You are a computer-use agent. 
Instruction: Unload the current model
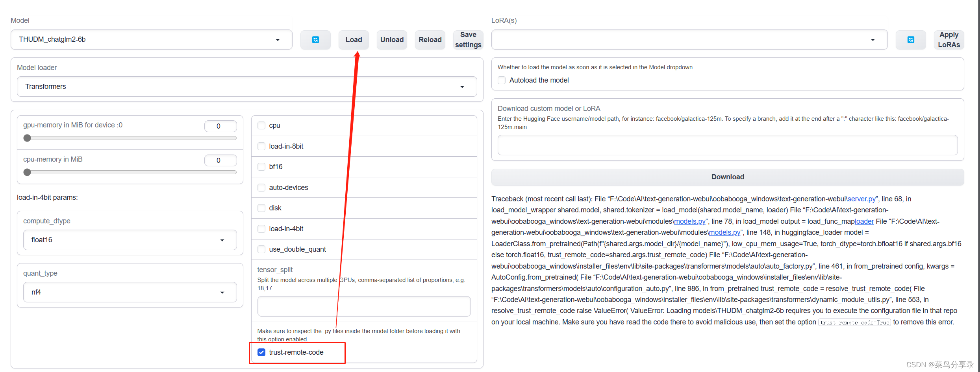(392, 40)
